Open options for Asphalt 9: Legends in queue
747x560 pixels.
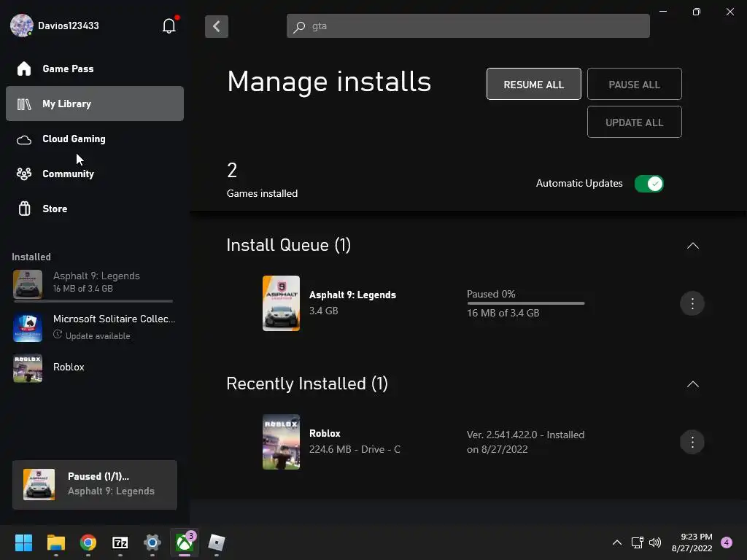[x=692, y=303]
